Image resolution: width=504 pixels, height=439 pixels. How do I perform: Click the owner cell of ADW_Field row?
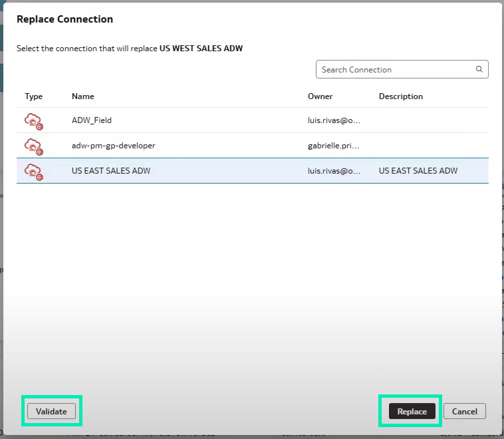(334, 120)
